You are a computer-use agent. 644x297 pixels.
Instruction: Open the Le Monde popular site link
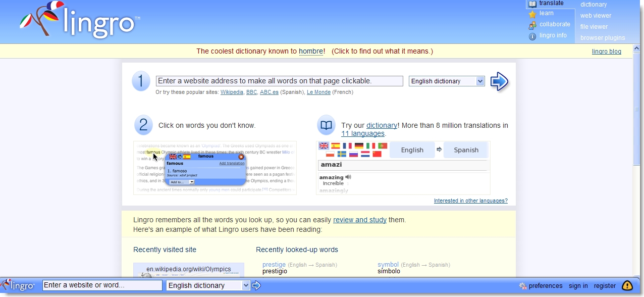[318, 92]
